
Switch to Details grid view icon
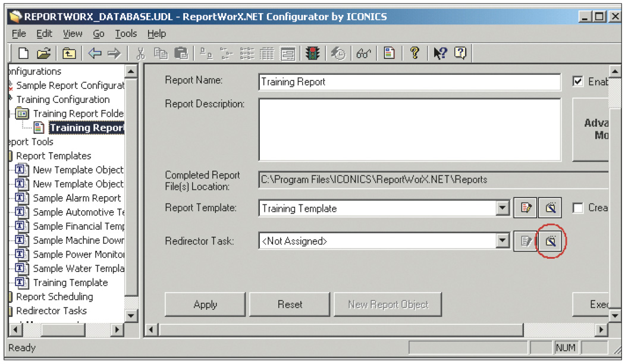267,53
